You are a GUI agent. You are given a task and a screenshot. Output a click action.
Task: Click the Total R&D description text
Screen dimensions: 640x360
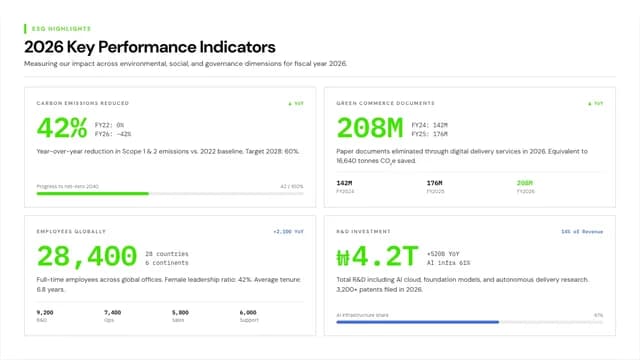[462, 284]
